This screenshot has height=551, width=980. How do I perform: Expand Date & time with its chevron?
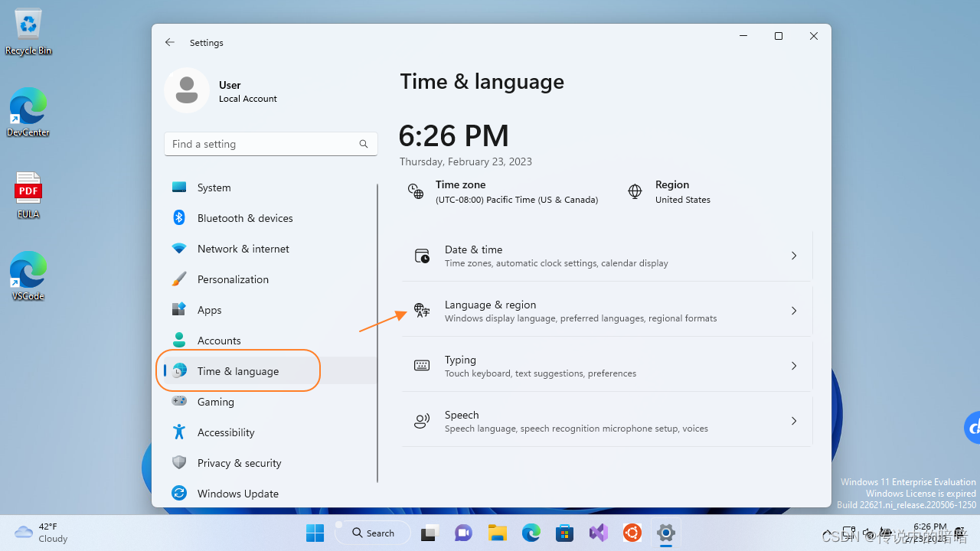(794, 256)
